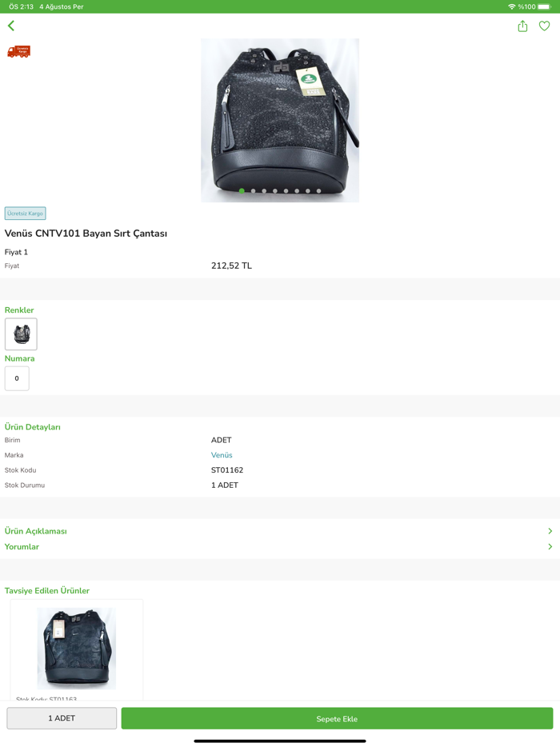Tap the main product backpack image
Image resolution: width=560 pixels, height=747 pixels.
point(280,120)
